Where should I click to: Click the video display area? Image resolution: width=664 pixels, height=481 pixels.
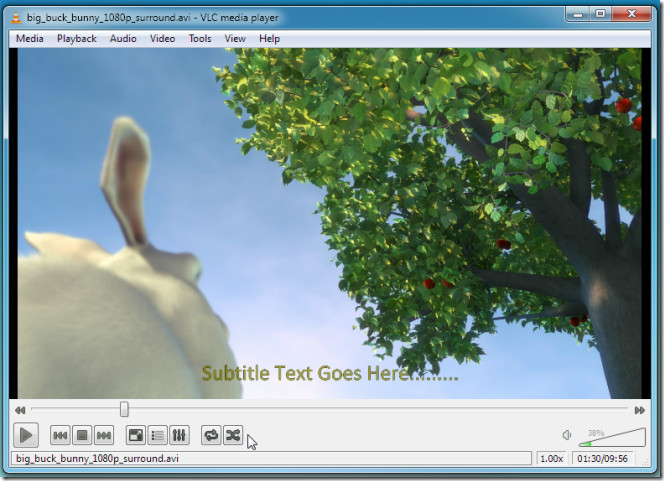330,223
